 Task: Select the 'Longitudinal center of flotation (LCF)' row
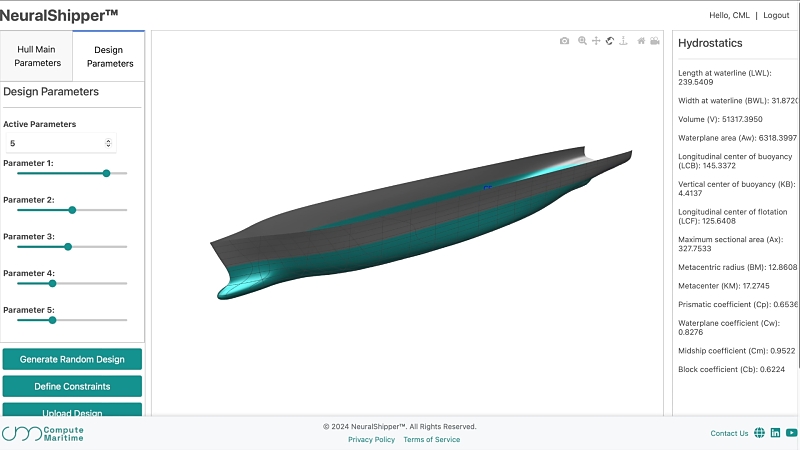[733, 216]
